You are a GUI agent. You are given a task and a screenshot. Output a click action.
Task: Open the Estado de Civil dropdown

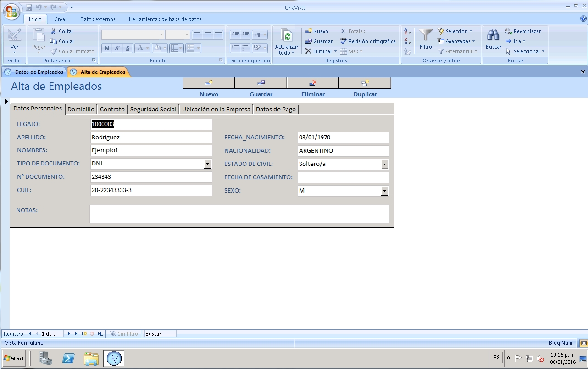pyautogui.click(x=384, y=164)
